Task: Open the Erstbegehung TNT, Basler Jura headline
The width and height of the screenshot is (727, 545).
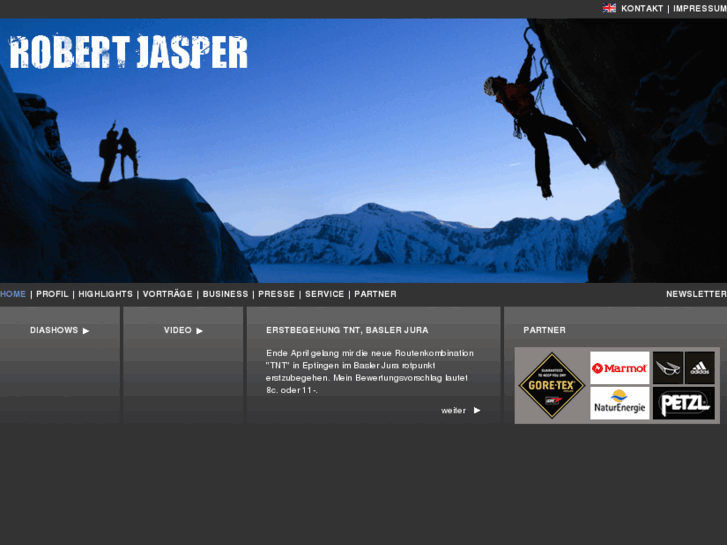Action: pos(347,330)
